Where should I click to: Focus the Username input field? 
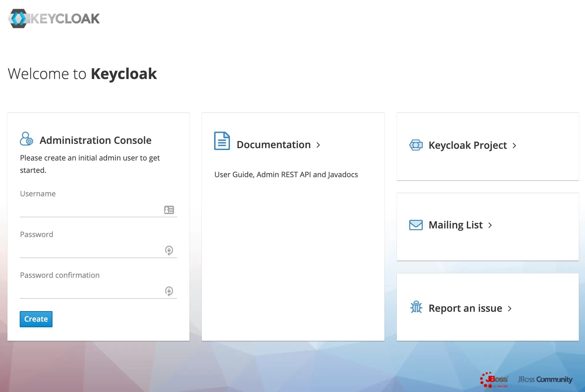click(91, 210)
